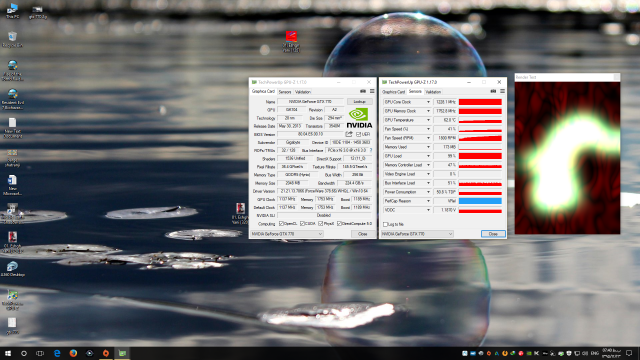
Task: Open hamburger menu in Sensors window
Action: click(x=502, y=91)
